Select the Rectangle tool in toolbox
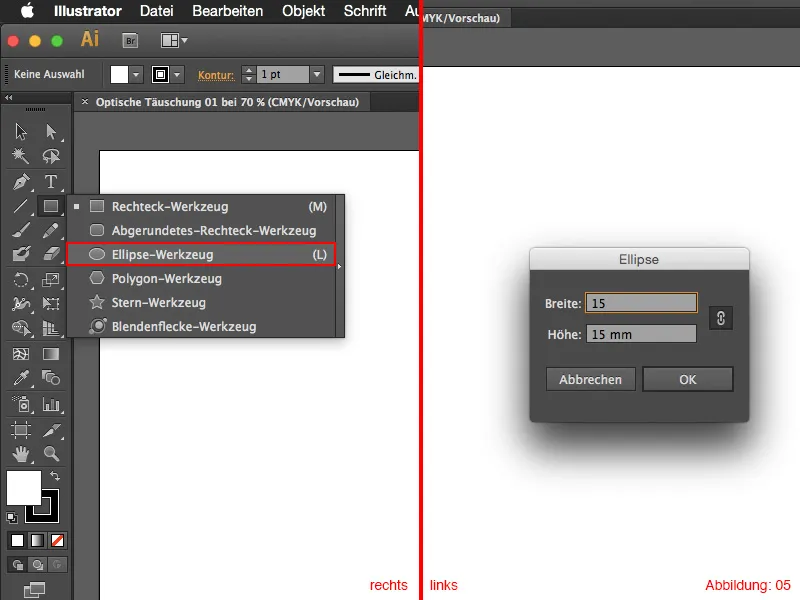 tap(51, 206)
